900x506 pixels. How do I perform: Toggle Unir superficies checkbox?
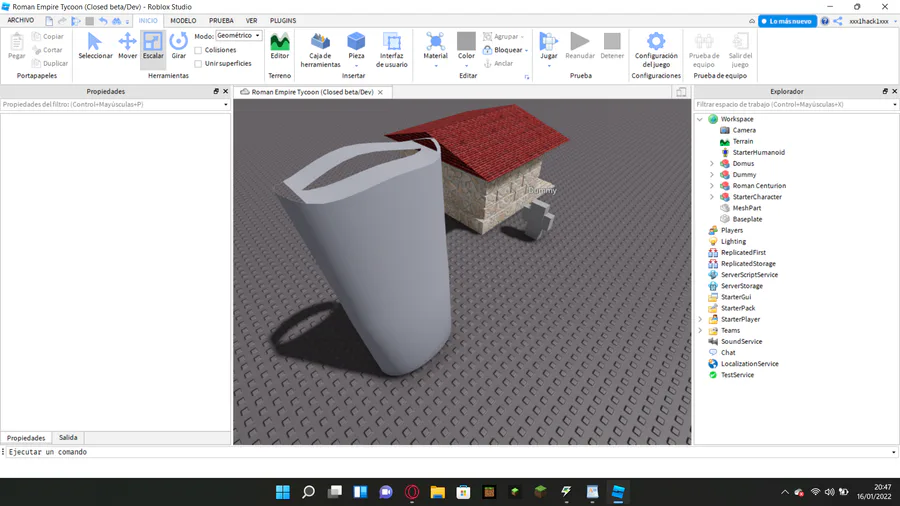pos(198,64)
